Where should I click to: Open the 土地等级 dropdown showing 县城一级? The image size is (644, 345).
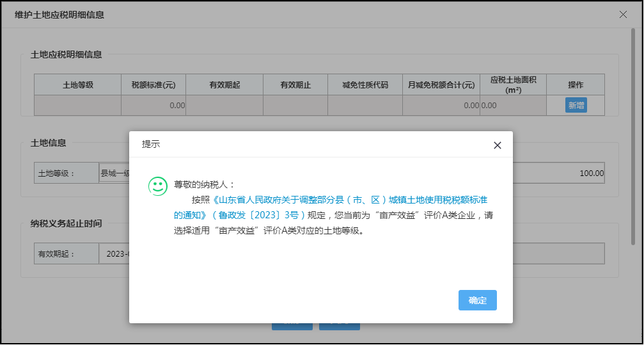pyautogui.click(x=114, y=173)
